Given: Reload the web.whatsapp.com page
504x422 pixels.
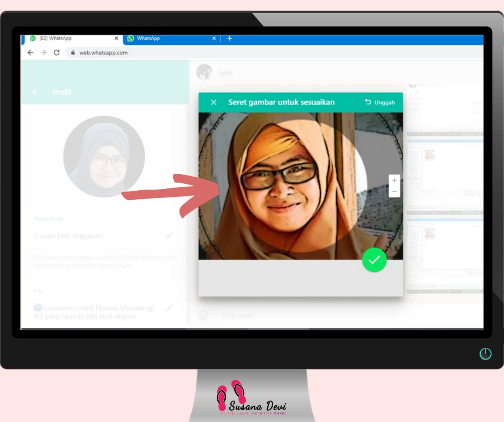Looking at the screenshot, I should (x=57, y=53).
